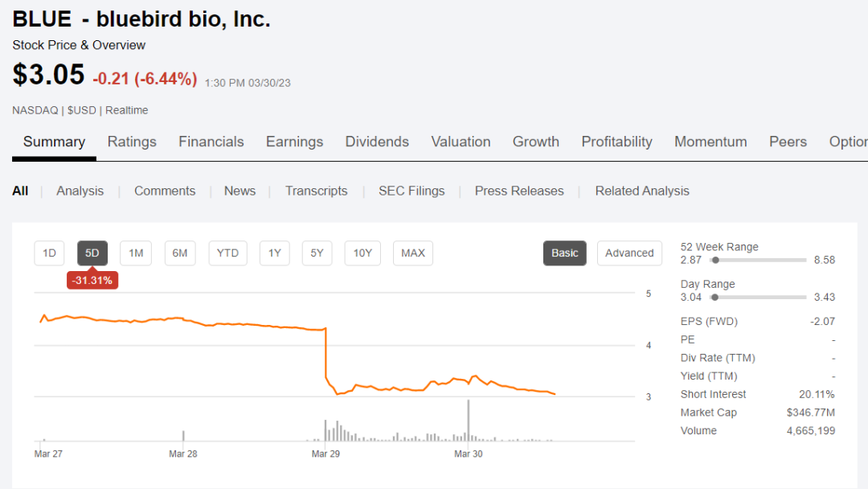The width and height of the screenshot is (868, 489).
Task: Select the Dividends tab
Action: coord(377,142)
